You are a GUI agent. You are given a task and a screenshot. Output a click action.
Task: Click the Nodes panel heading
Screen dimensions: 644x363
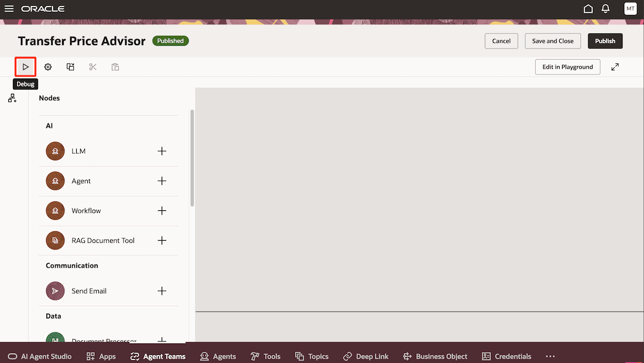(x=49, y=98)
